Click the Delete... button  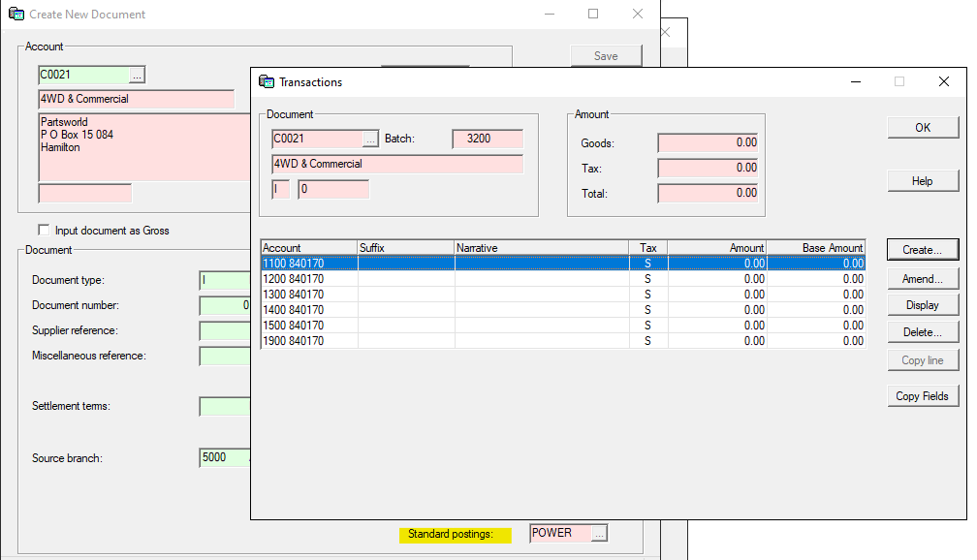point(922,332)
